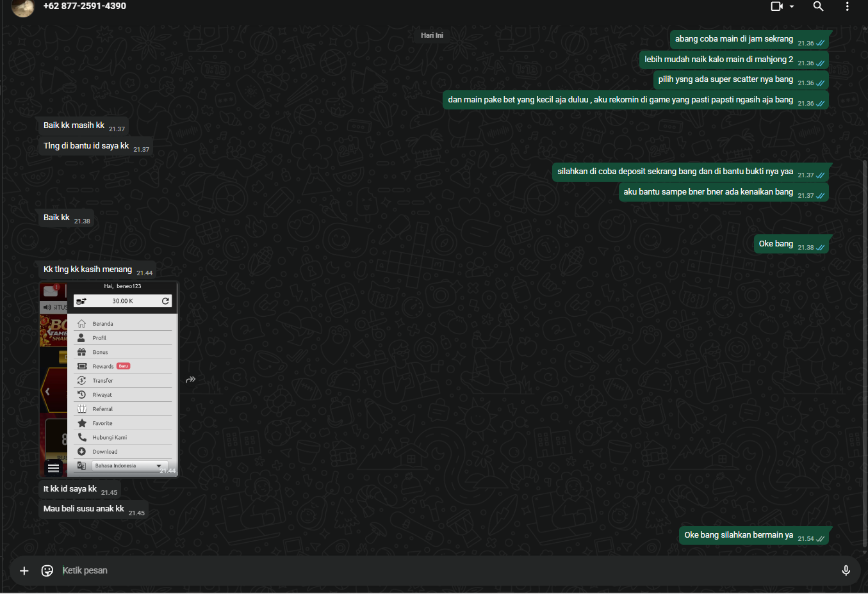The height and width of the screenshot is (594, 868).
Task: Select the 'Oke bang' message at 21.38
Action: pos(776,244)
